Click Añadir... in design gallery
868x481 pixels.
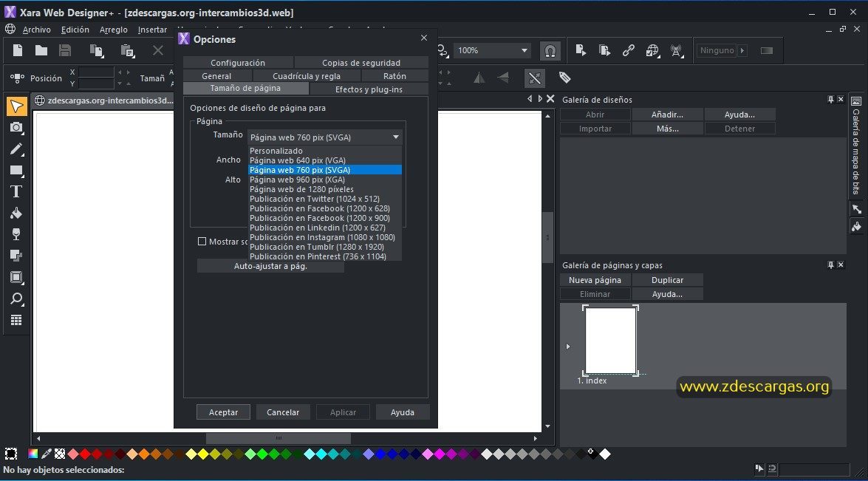[x=667, y=115]
